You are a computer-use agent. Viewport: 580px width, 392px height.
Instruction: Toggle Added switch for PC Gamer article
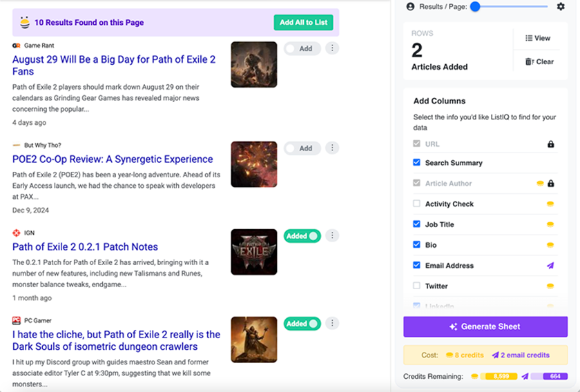(x=302, y=324)
